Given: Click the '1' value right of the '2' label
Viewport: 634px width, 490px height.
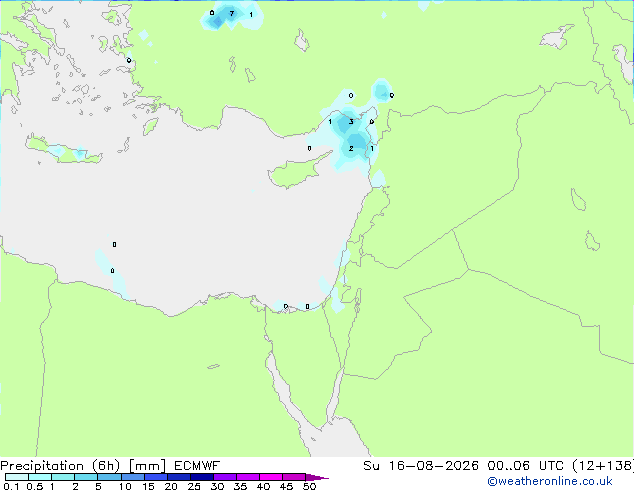Looking at the screenshot, I should (x=372, y=148).
